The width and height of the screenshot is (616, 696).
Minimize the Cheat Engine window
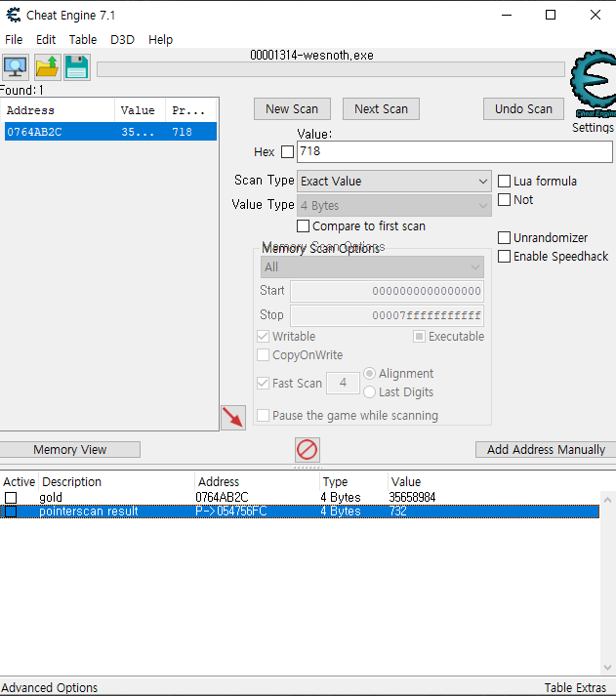tap(507, 15)
